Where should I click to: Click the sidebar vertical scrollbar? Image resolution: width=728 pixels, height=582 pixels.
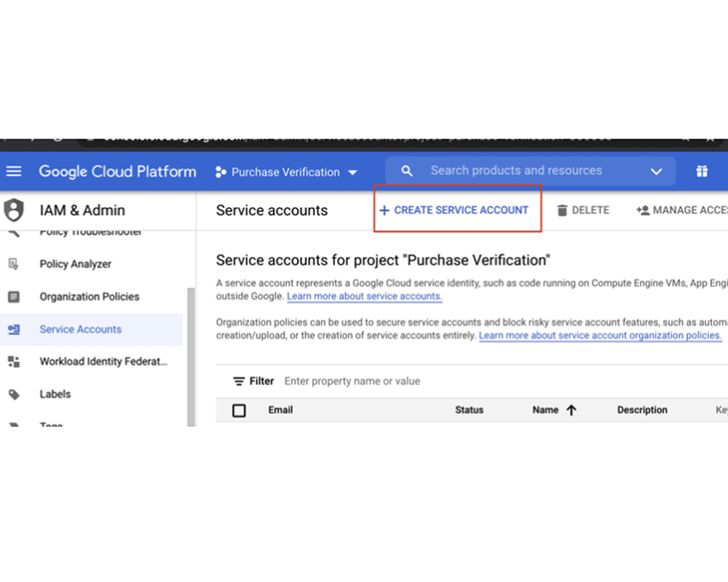(191, 356)
